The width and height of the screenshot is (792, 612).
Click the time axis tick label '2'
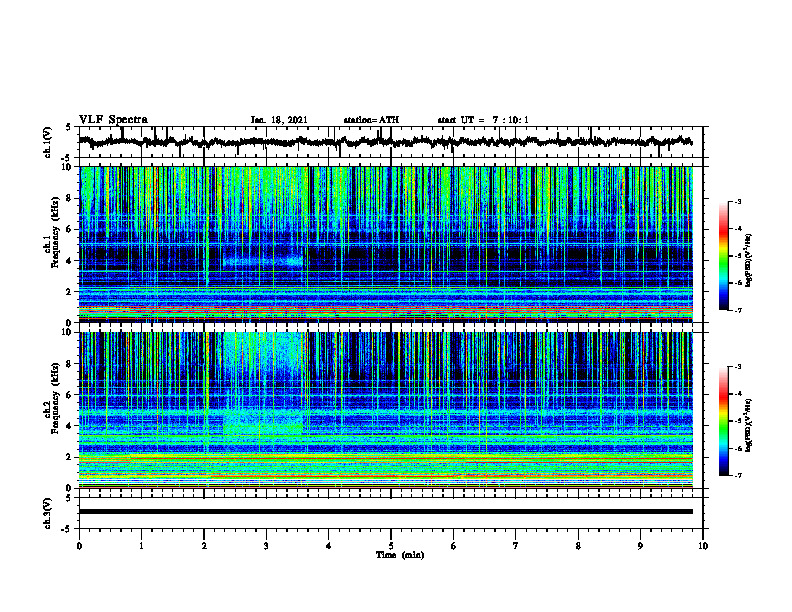point(204,546)
